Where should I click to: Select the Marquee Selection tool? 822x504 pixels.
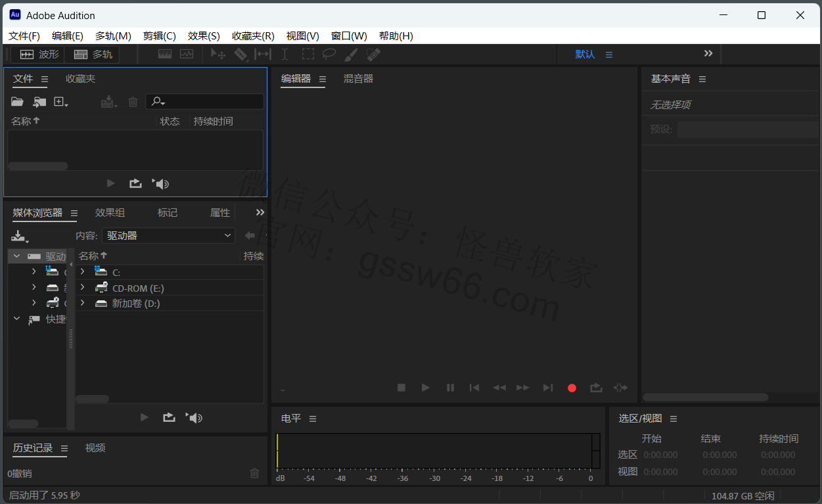(x=308, y=55)
